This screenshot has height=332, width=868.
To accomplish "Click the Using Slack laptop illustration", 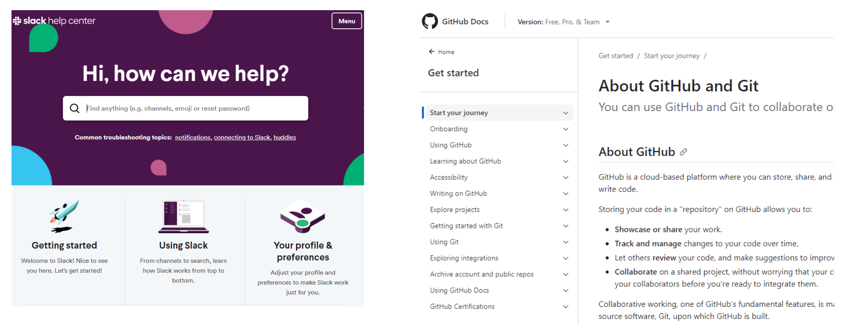I will pos(183,216).
